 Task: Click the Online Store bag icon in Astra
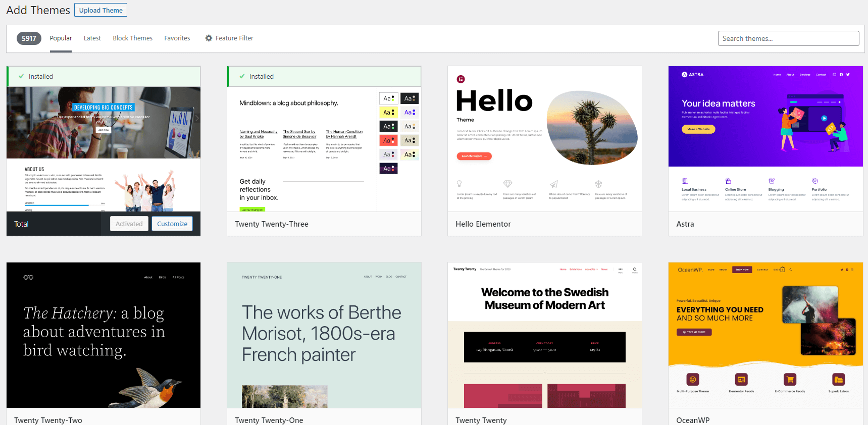point(728,181)
